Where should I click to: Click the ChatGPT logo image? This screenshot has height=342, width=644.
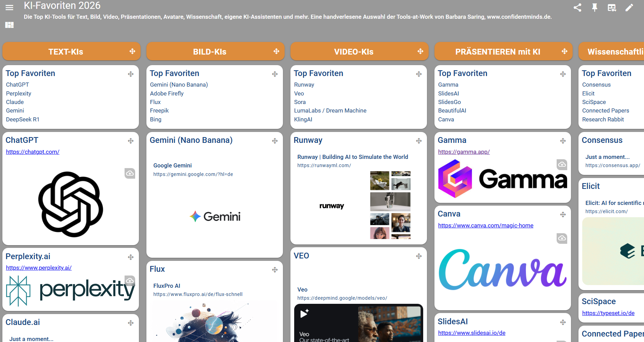pos(71,204)
